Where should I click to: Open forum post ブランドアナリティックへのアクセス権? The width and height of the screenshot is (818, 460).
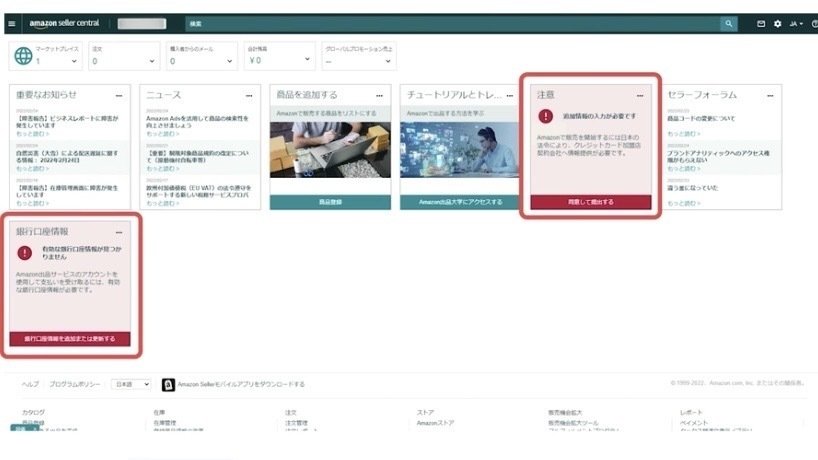pyautogui.click(x=718, y=156)
